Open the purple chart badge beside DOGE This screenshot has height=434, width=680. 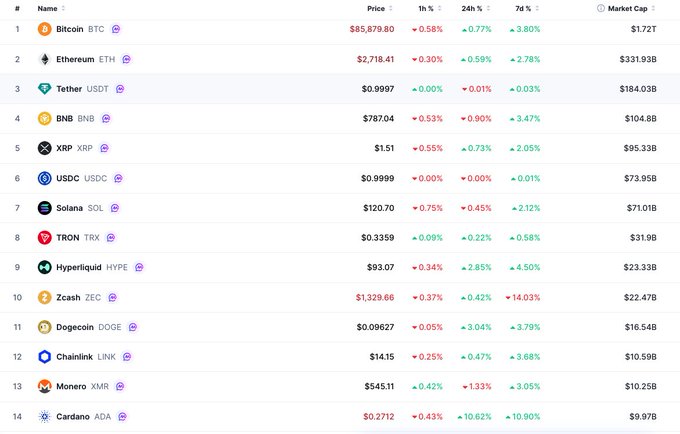(x=133, y=327)
